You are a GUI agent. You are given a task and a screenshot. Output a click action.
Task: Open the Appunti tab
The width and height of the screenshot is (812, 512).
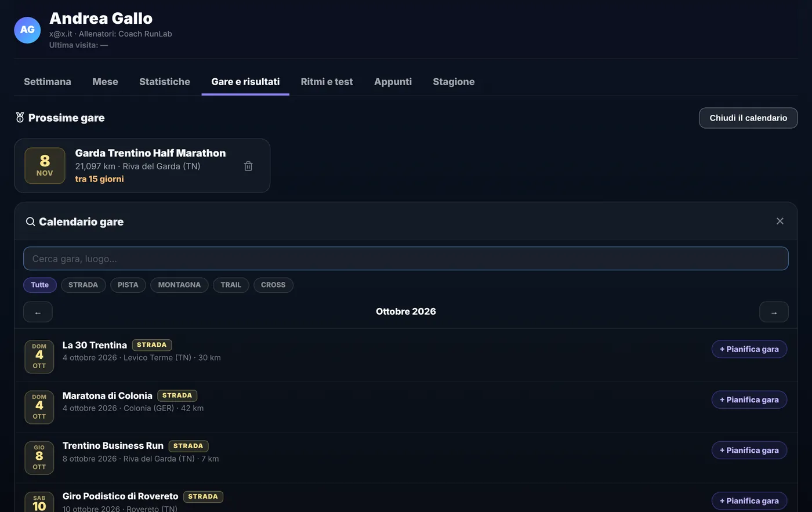click(393, 82)
